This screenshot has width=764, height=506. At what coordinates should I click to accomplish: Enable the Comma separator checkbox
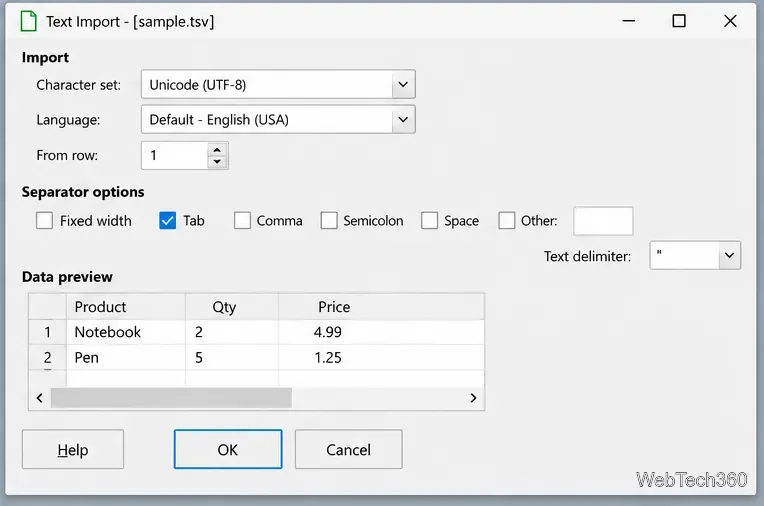click(x=242, y=220)
